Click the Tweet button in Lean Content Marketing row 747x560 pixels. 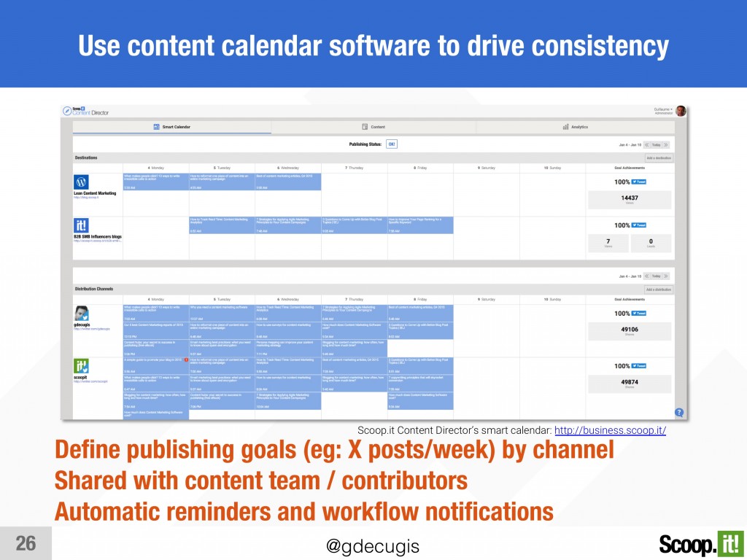[639, 182]
